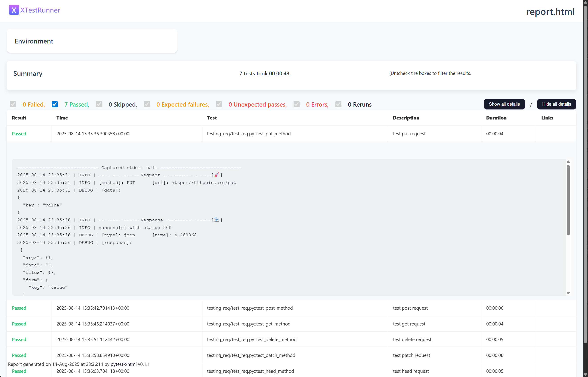Sort by the Result column header
Image resolution: width=588 pixels, height=377 pixels.
[19, 118]
